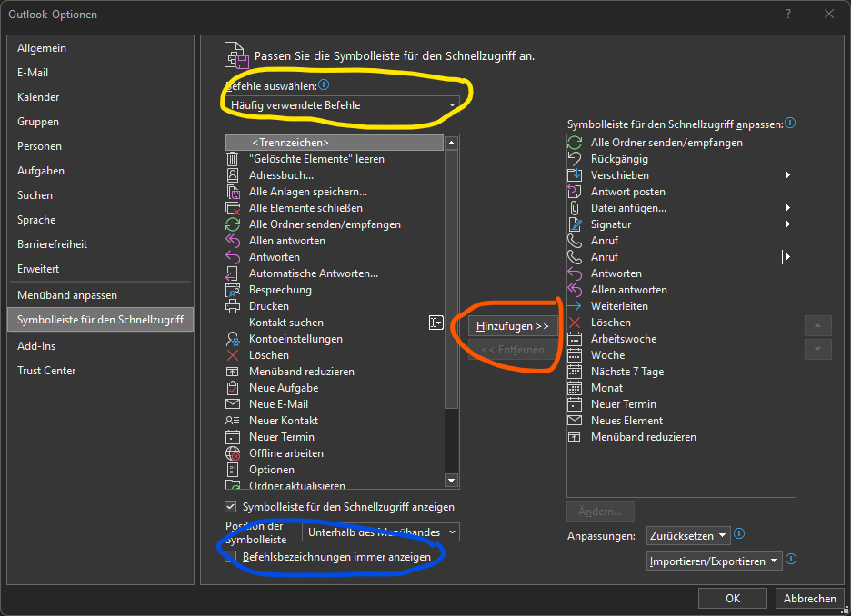Image resolution: width=851 pixels, height=616 pixels.
Task: Select Woche in the right list
Action: click(x=681, y=355)
